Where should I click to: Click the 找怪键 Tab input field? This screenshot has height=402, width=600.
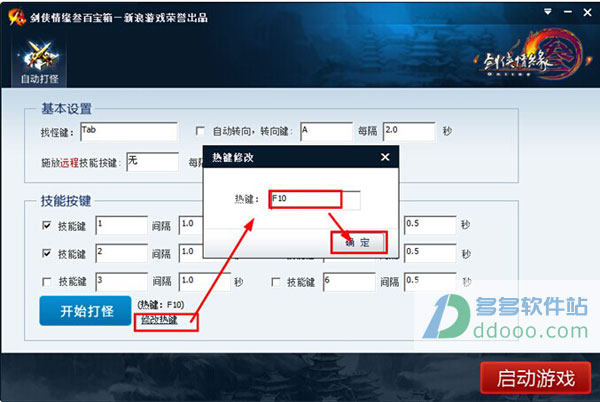129,132
